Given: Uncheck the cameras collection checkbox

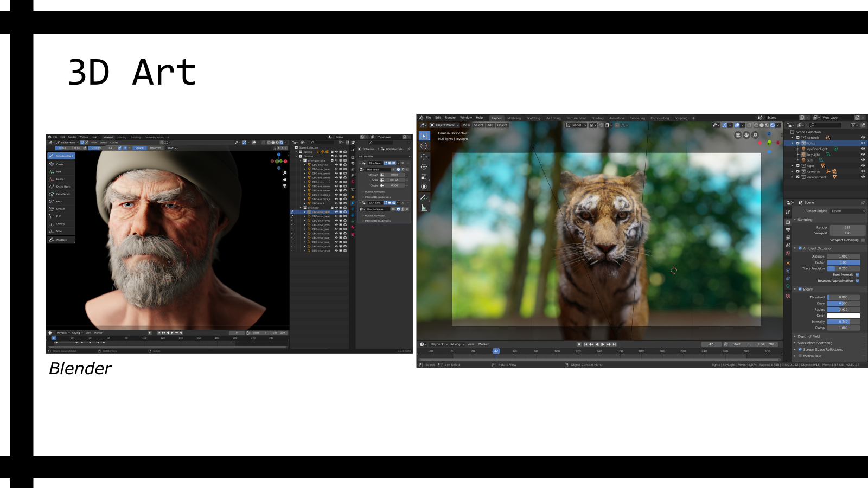Looking at the screenshot, I should point(798,171).
